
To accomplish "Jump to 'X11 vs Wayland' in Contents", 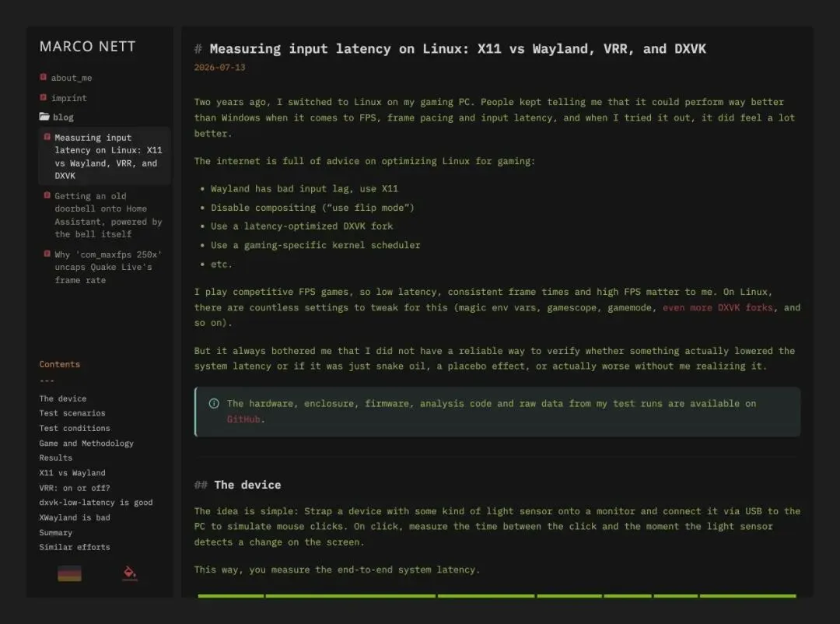I will point(72,473).
